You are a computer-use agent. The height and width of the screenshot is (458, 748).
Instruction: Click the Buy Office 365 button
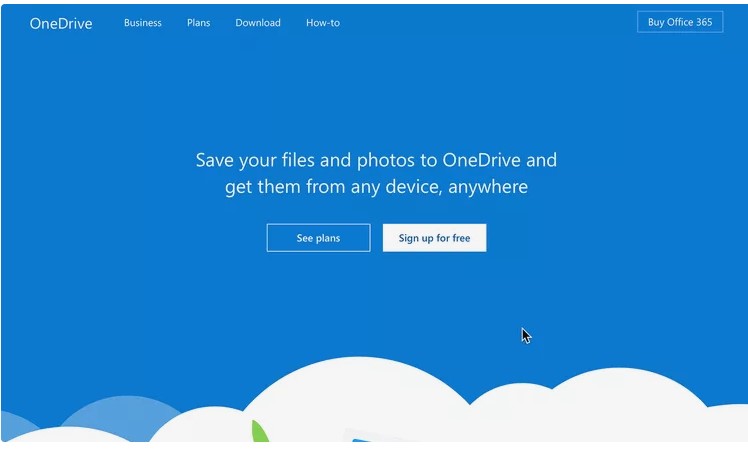click(x=680, y=22)
